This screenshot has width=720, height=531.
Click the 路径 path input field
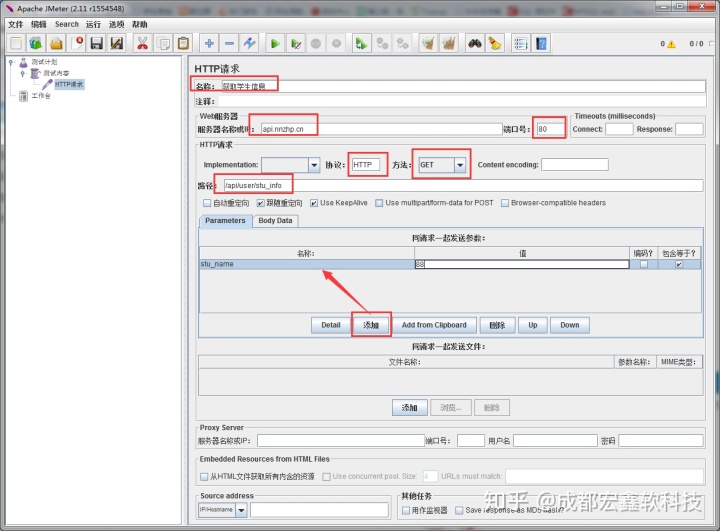click(x=463, y=186)
